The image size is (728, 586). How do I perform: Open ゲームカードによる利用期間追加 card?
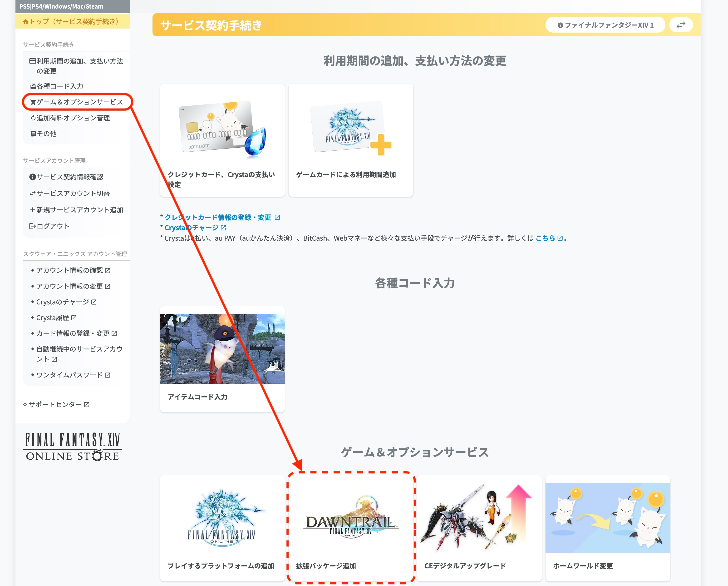tap(350, 140)
